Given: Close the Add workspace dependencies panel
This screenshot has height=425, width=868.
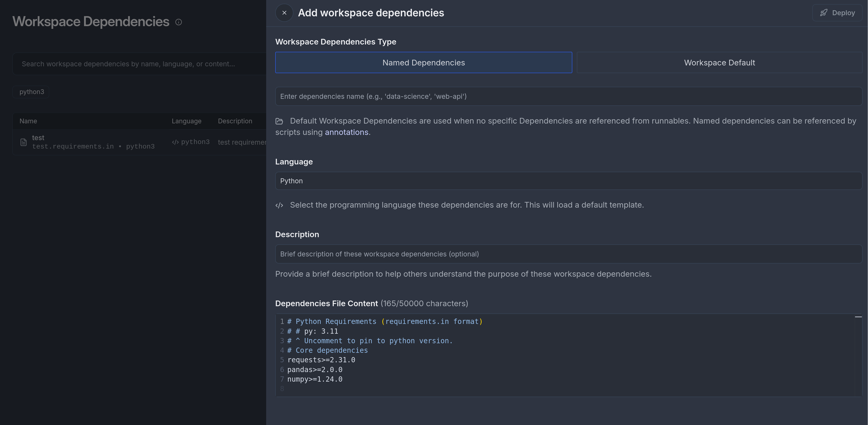Looking at the screenshot, I should point(284,12).
